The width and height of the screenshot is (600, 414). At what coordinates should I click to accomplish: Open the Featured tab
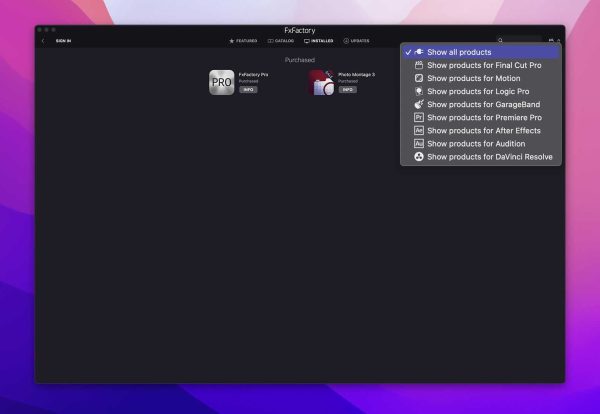pyautogui.click(x=243, y=41)
